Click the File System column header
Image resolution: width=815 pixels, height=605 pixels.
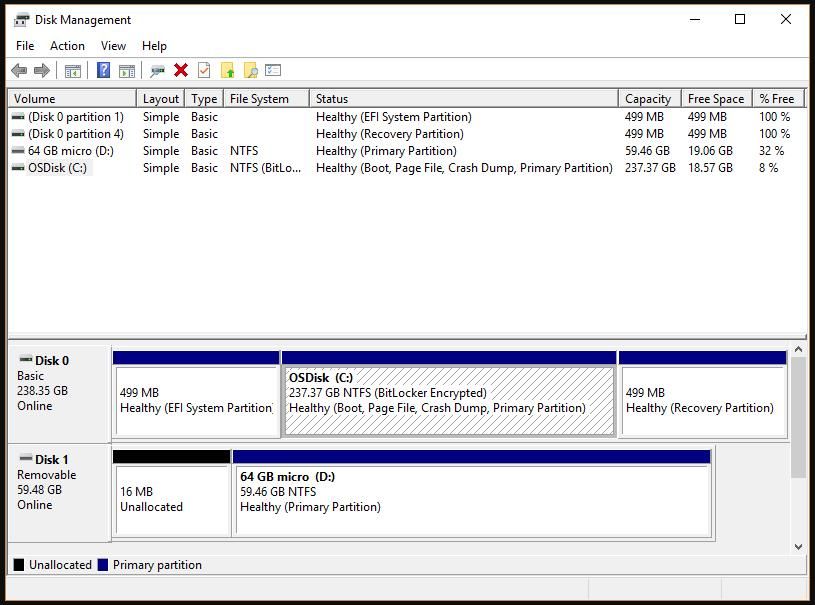pos(259,98)
